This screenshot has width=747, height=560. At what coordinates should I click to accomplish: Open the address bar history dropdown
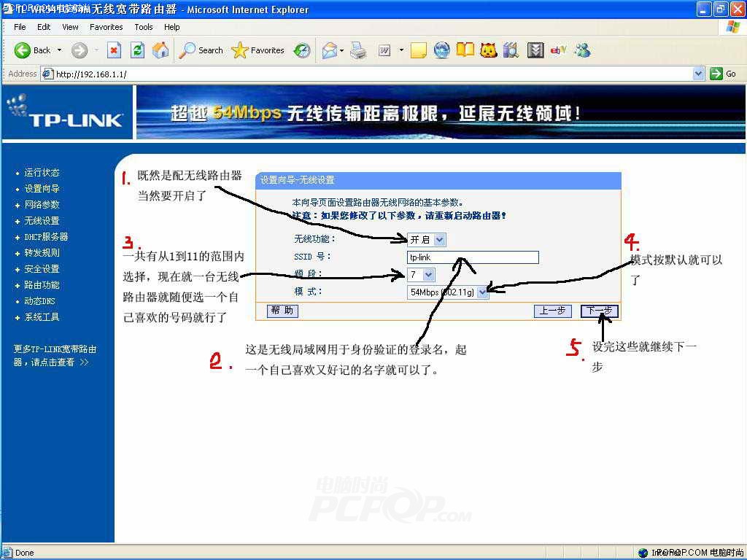(x=698, y=74)
